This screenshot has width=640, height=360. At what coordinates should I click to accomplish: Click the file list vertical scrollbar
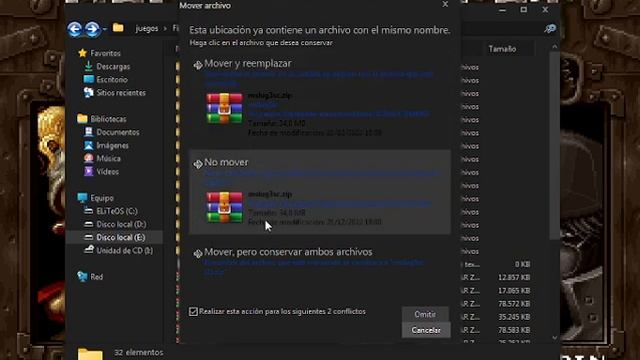[554, 146]
